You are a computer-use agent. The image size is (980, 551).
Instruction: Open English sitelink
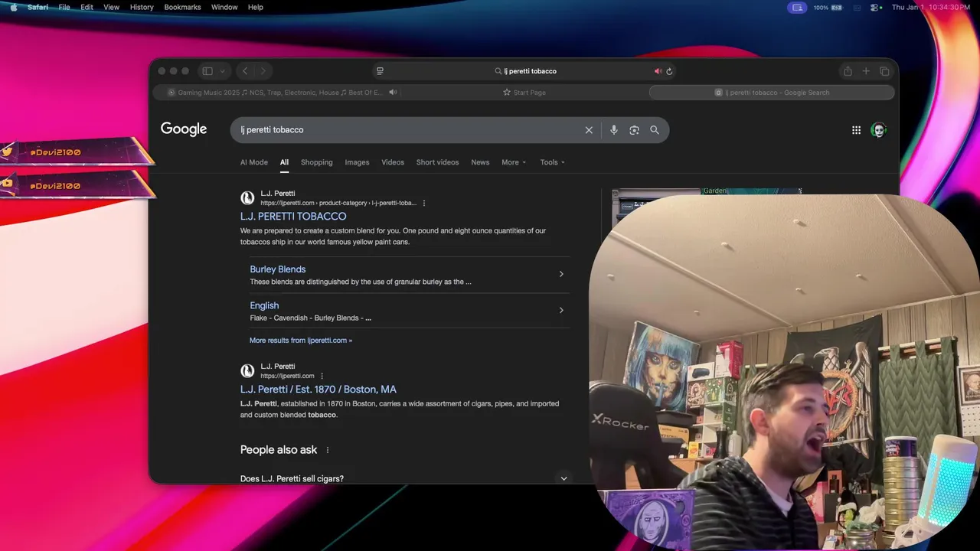coord(264,305)
